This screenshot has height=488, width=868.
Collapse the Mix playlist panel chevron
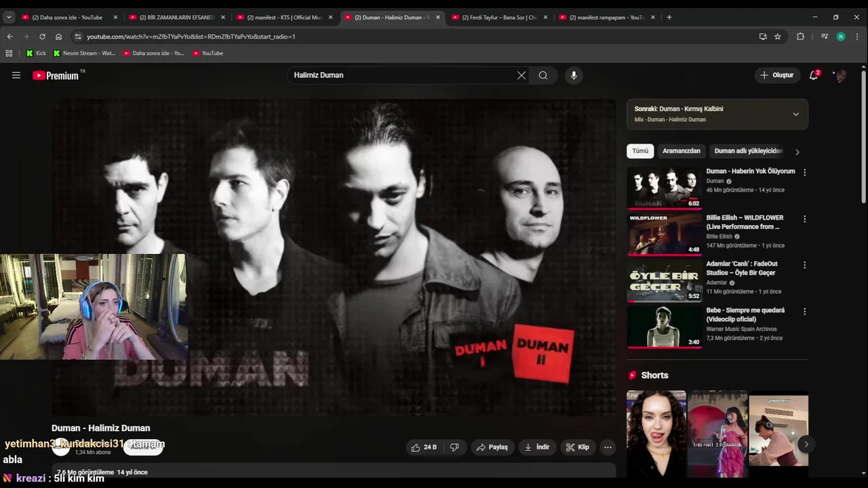[x=795, y=114]
